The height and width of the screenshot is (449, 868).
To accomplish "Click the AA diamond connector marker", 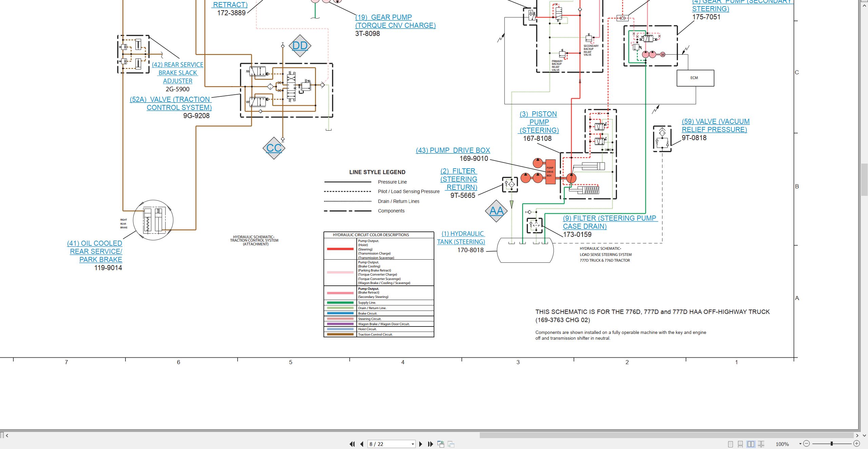I will (x=496, y=211).
